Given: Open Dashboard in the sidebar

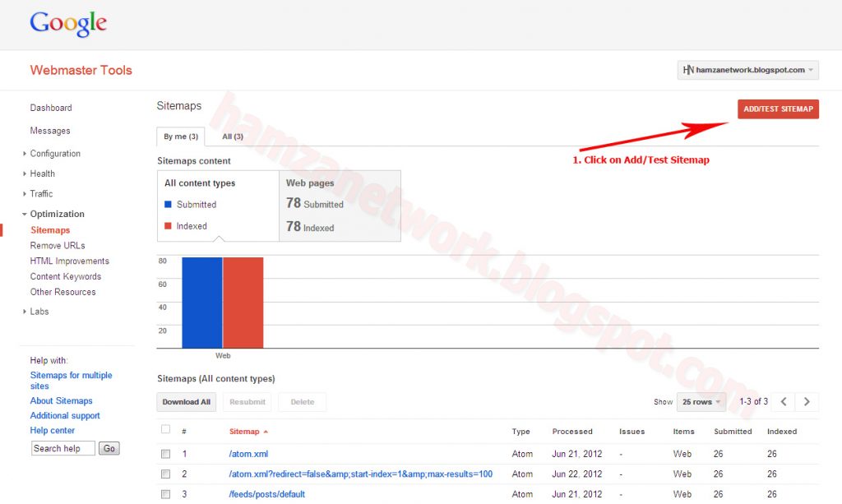Looking at the screenshot, I should point(51,108).
